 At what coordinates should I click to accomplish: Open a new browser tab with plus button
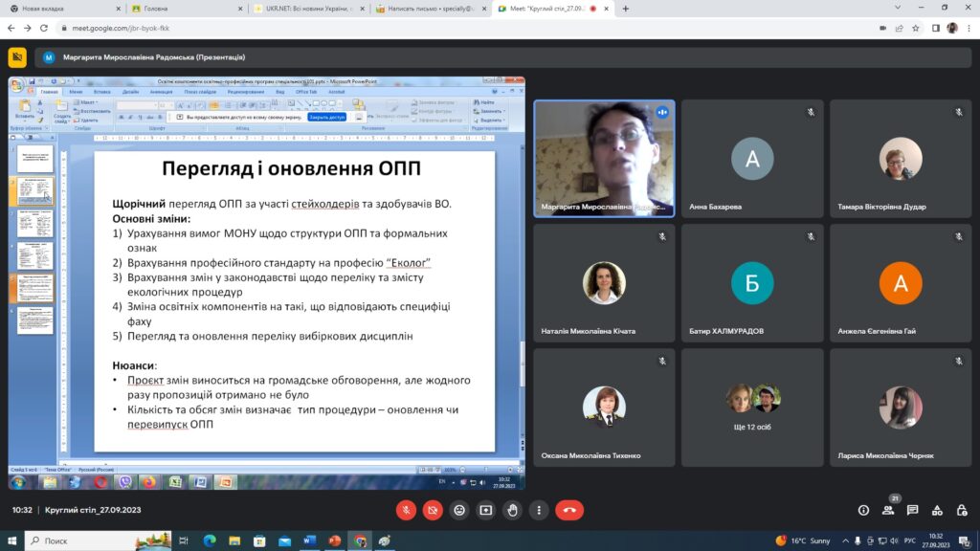626,9
